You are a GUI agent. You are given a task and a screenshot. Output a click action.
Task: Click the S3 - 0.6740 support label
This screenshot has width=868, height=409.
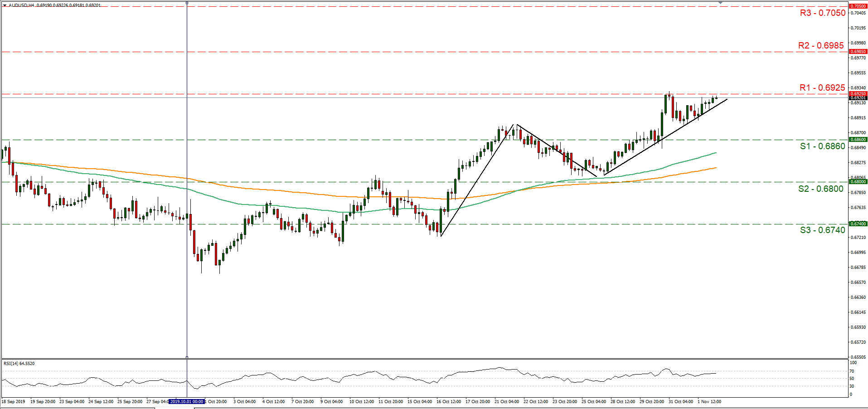coord(822,230)
